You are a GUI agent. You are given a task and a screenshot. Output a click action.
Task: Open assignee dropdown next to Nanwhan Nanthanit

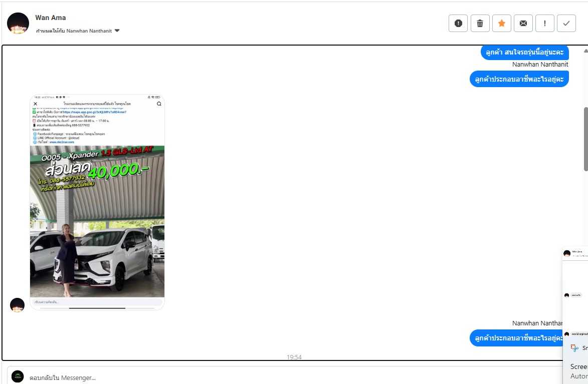117,31
